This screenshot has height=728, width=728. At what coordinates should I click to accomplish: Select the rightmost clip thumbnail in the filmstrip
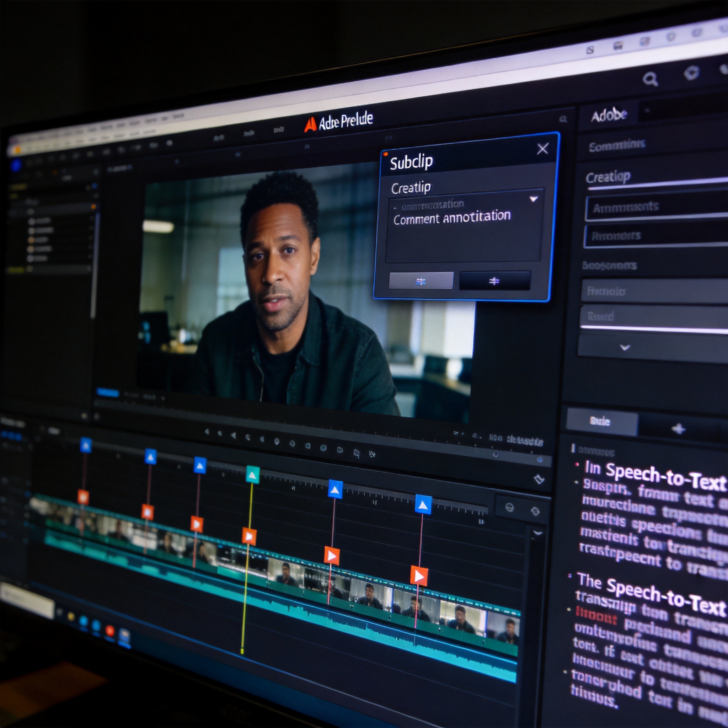click(503, 630)
